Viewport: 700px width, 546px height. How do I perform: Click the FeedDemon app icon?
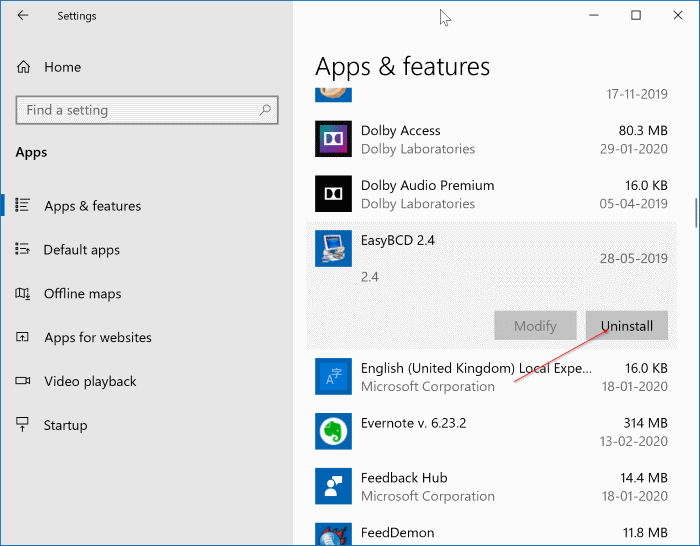pos(333,534)
